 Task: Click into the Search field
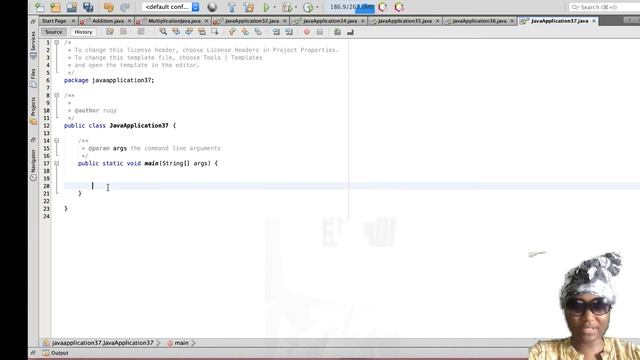pos(605,7)
